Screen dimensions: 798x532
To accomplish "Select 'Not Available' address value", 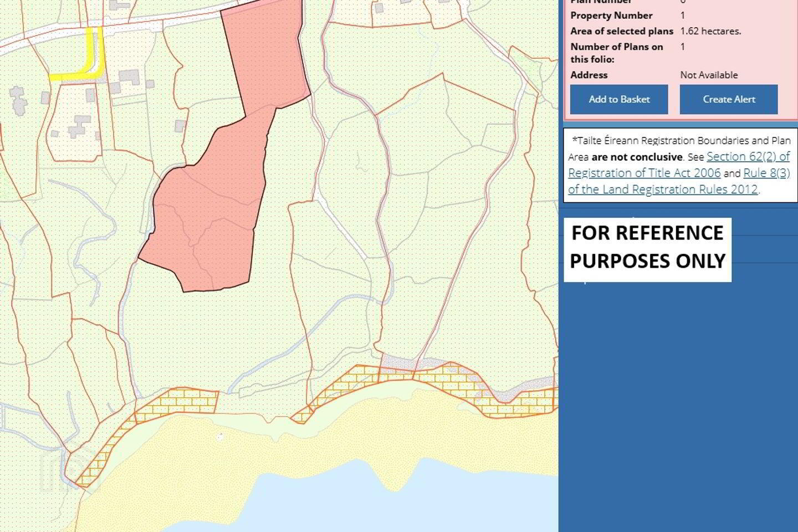I will (709, 75).
